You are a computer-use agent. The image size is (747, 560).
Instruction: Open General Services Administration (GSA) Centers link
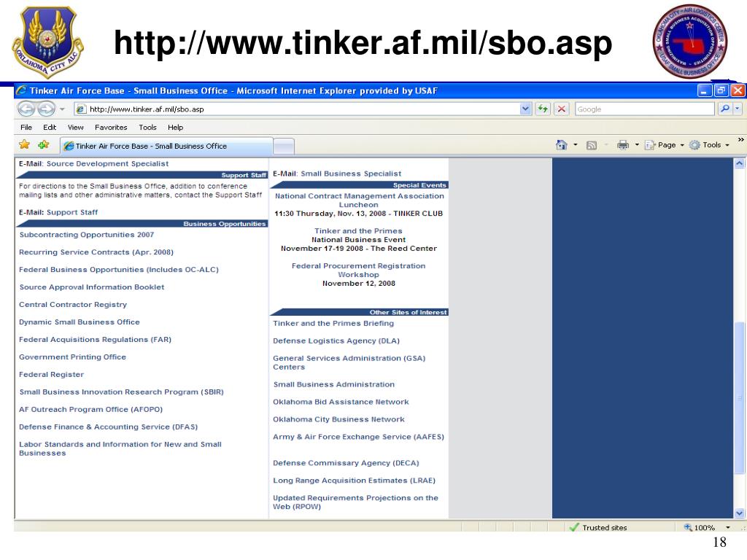point(349,362)
